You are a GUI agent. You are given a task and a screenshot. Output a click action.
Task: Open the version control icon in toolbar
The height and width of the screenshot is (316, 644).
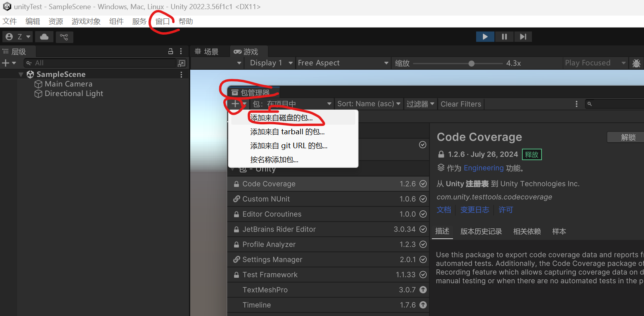[64, 37]
